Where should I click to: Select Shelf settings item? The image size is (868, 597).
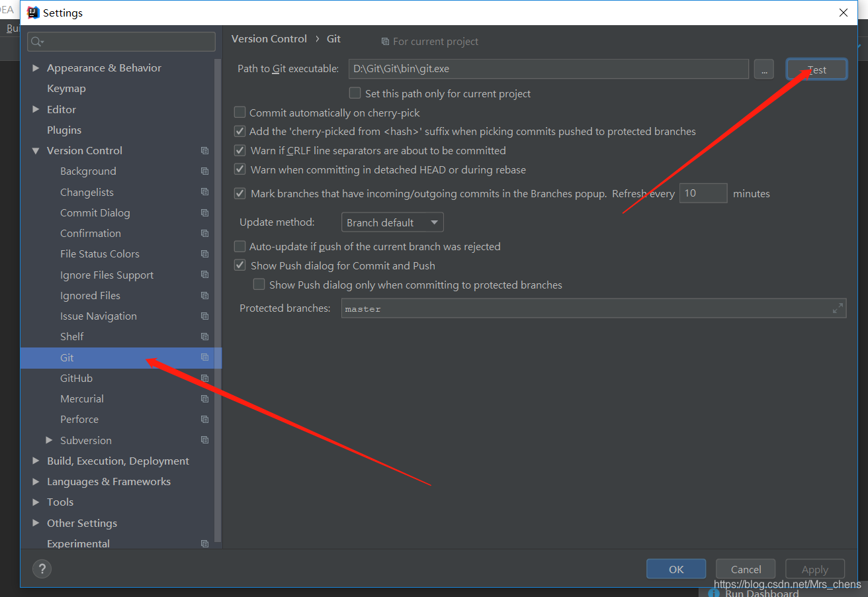pyautogui.click(x=71, y=336)
